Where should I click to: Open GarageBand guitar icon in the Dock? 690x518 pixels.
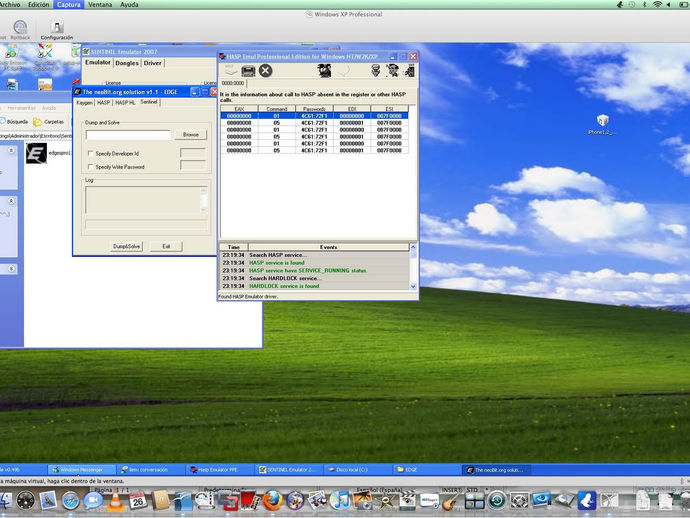point(451,501)
